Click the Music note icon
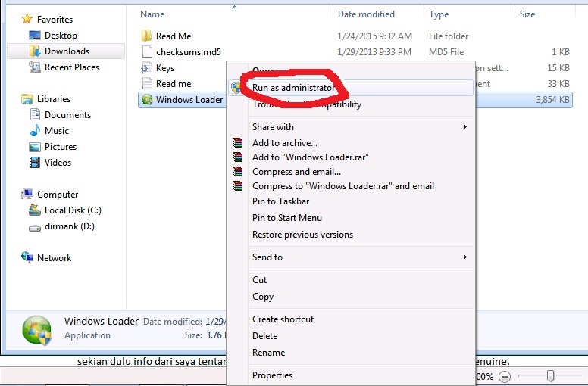 35,130
